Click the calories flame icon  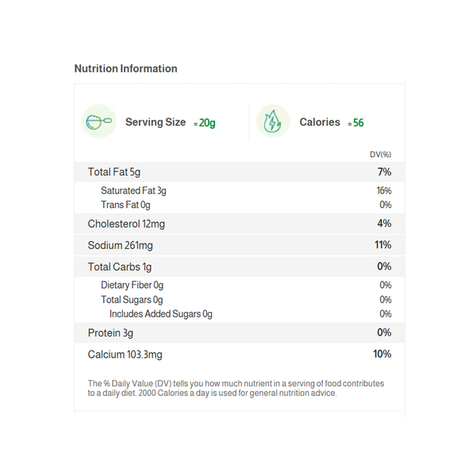click(x=272, y=122)
